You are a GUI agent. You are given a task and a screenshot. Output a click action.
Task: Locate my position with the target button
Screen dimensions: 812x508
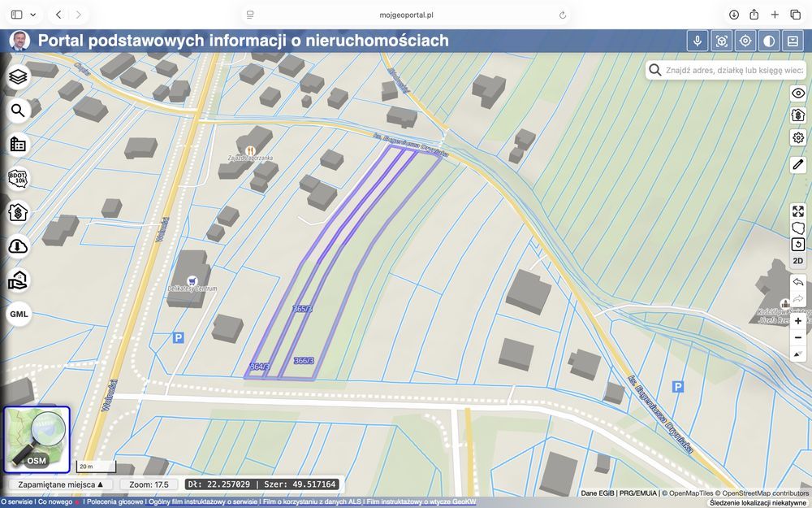tap(745, 41)
